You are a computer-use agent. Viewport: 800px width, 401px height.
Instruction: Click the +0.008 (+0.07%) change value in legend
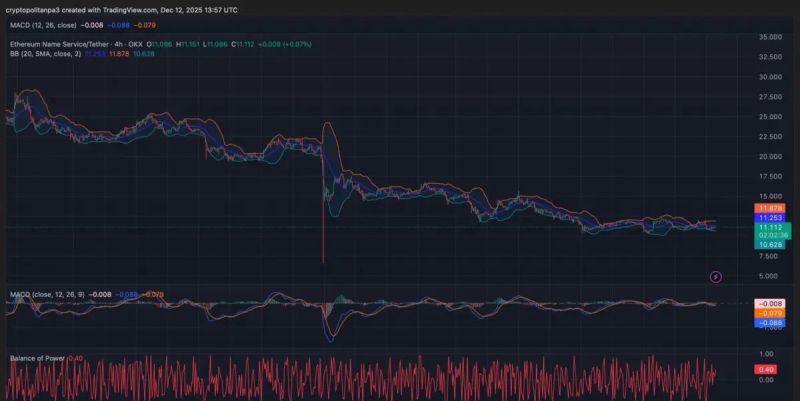pyautogui.click(x=285, y=44)
